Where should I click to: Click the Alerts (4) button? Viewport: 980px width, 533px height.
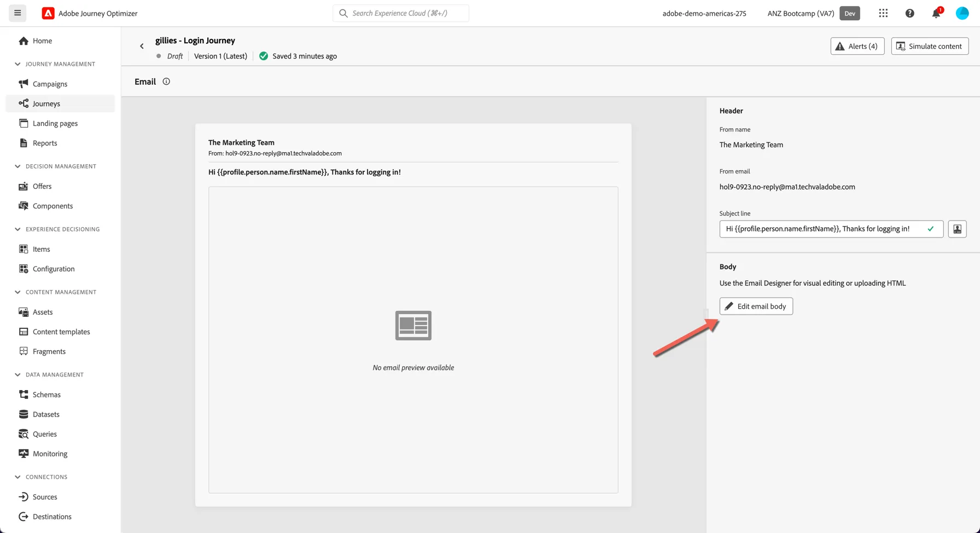click(857, 46)
